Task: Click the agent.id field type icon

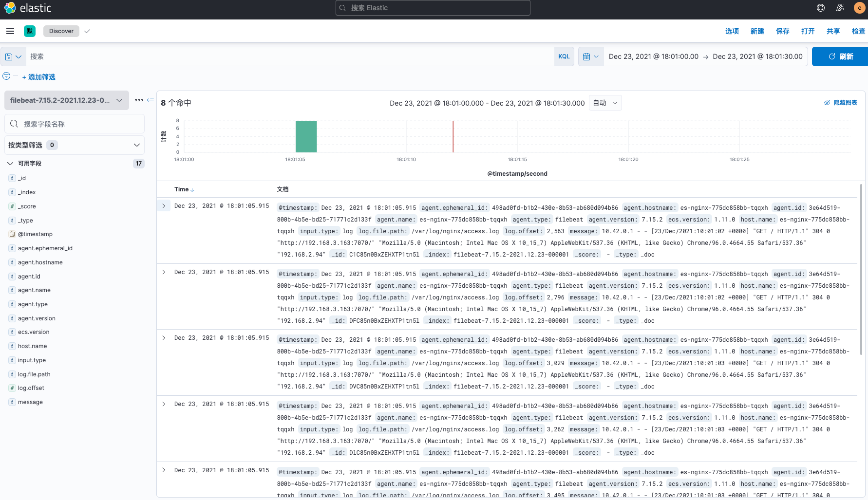Action: 12,277
